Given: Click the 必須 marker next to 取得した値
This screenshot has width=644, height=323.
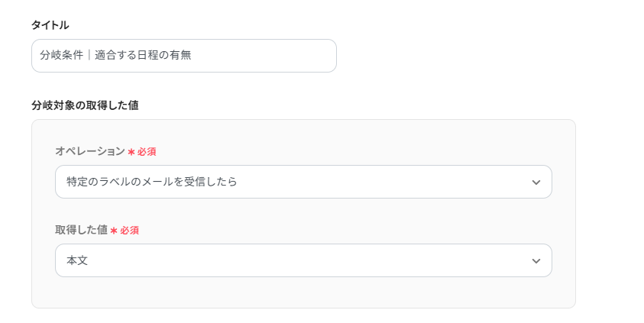Looking at the screenshot, I should tap(129, 231).
